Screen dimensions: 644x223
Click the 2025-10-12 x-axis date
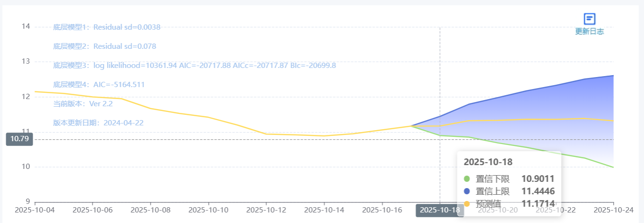(266, 210)
